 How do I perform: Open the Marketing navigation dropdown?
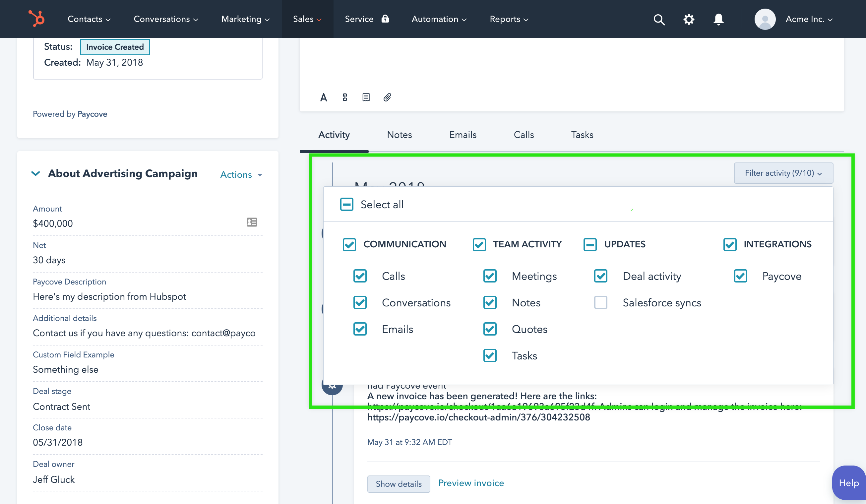pyautogui.click(x=245, y=19)
